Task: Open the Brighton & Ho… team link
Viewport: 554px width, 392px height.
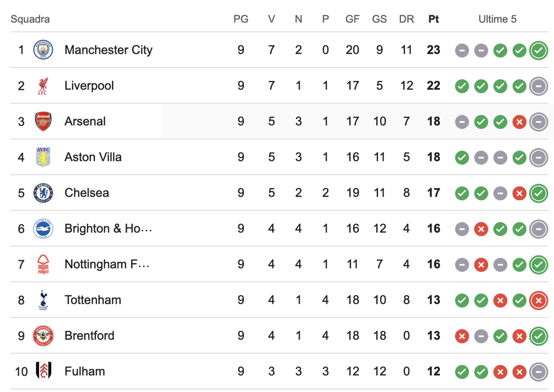Action: click(108, 229)
